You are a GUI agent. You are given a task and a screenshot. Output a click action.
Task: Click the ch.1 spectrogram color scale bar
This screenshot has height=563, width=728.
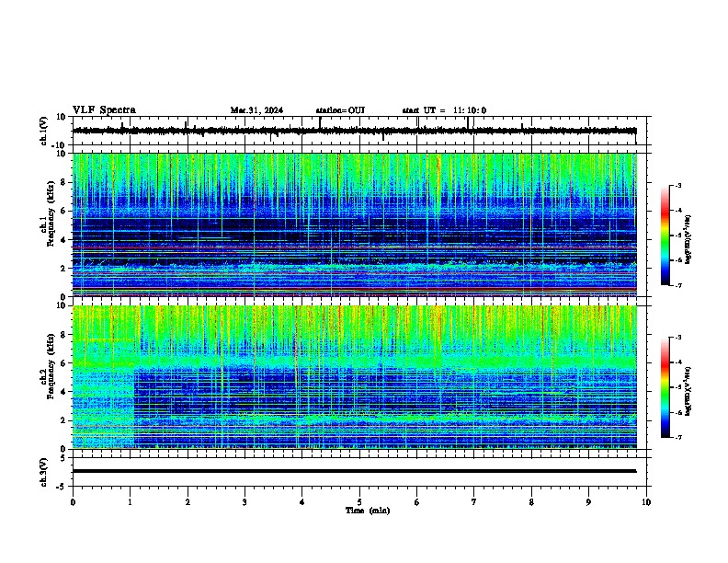[x=665, y=236]
